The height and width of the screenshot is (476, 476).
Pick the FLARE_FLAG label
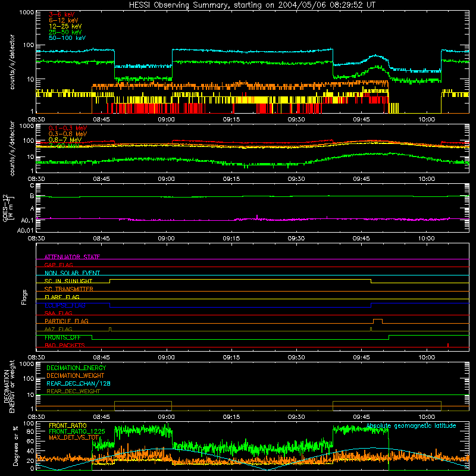(x=62, y=297)
